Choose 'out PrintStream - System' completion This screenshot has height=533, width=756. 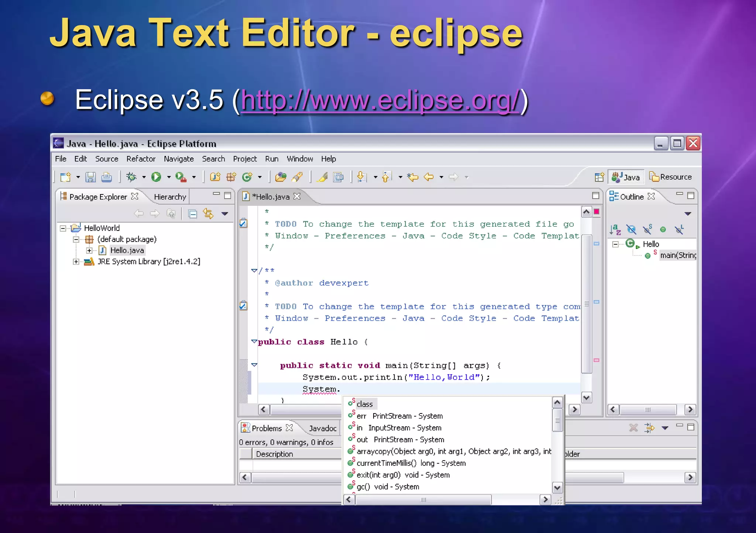point(400,440)
